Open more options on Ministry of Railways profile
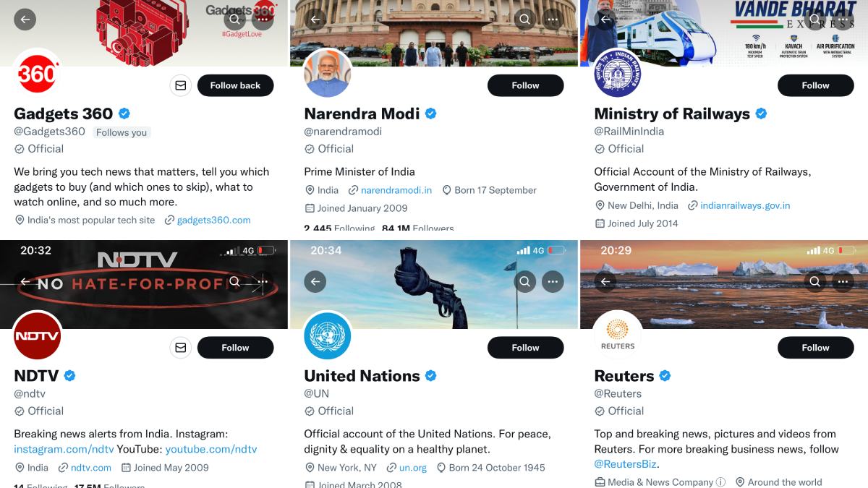 (842, 20)
